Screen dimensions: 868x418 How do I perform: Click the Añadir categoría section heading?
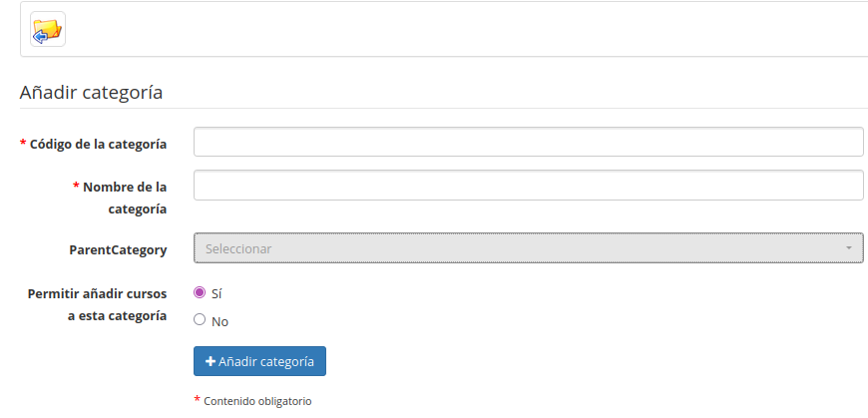[x=91, y=93]
